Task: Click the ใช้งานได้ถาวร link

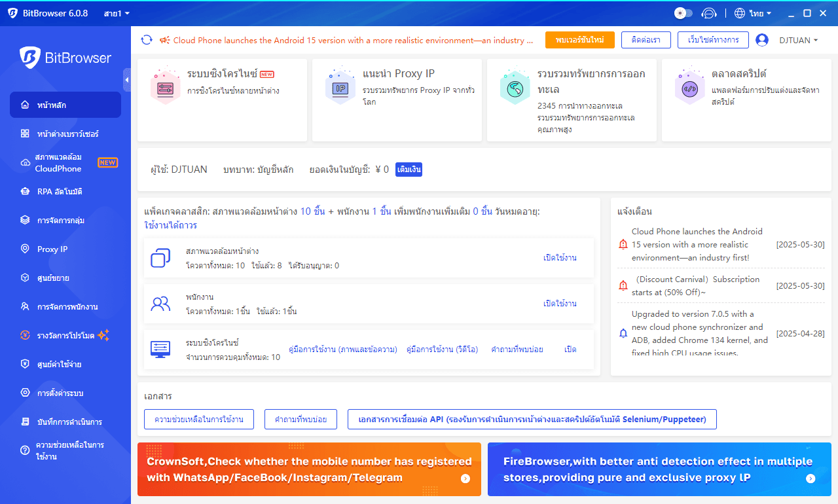Action: [170, 225]
